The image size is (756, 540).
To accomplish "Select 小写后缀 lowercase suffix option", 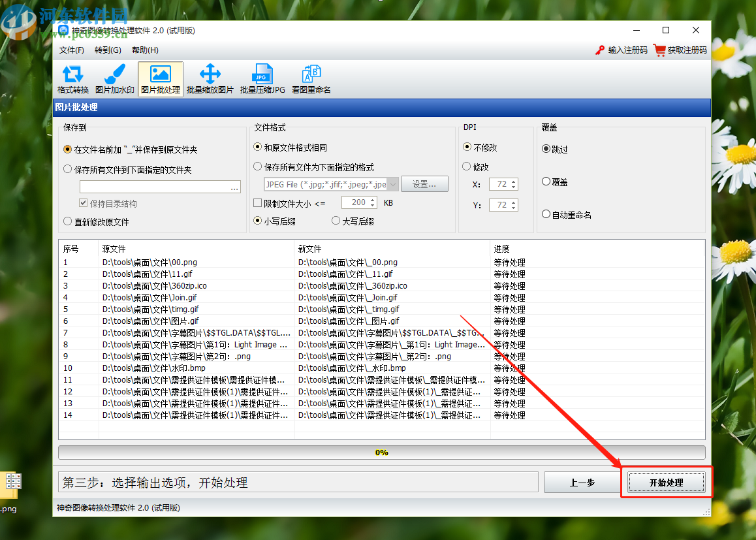I will (x=274, y=221).
